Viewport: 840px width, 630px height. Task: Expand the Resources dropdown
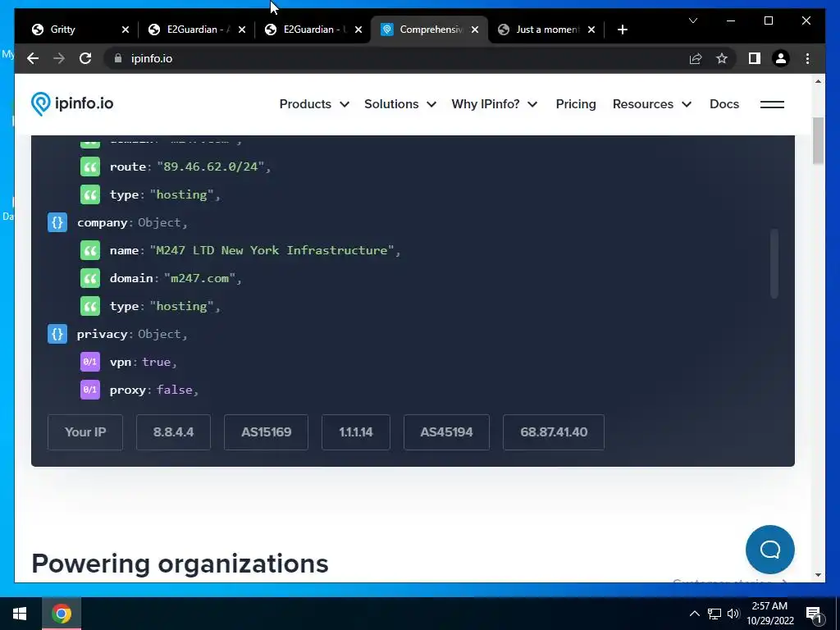(652, 104)
